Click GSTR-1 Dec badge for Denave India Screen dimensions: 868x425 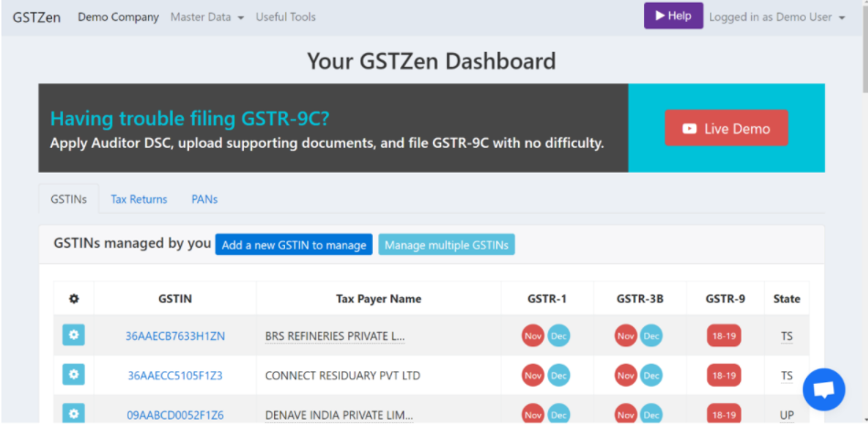(x=558, y=414)
